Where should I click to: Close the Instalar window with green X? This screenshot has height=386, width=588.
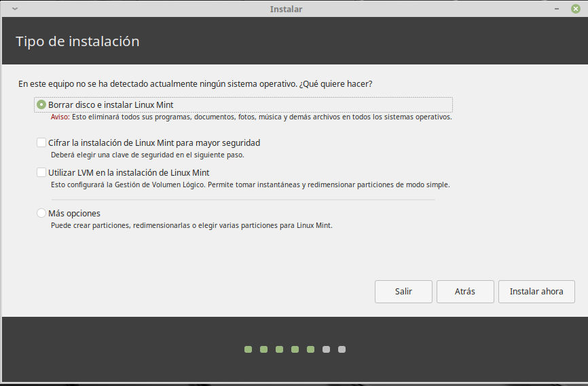pos(576,9)
